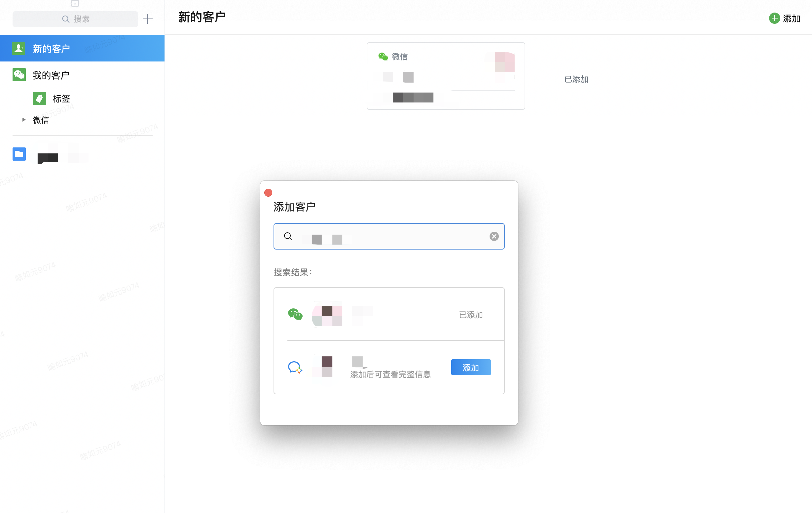The width and height of the screenshot is (812, 513).
Task: Click 已添加 status beside customer card
Action: pos(576,79)
